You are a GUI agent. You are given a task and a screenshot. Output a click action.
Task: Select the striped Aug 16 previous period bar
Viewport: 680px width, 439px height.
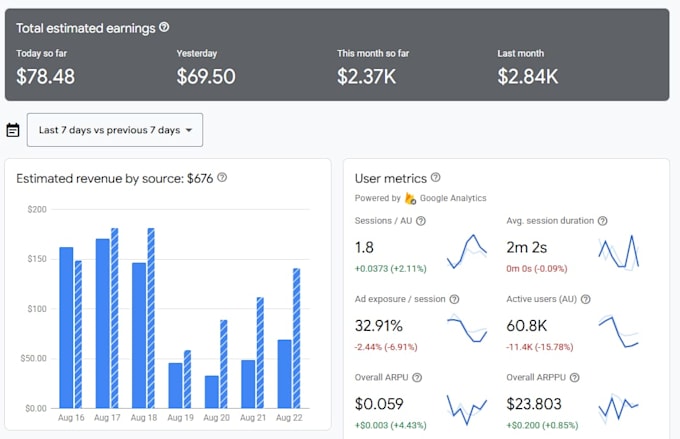pyautogui.click(x=78, y=334)
